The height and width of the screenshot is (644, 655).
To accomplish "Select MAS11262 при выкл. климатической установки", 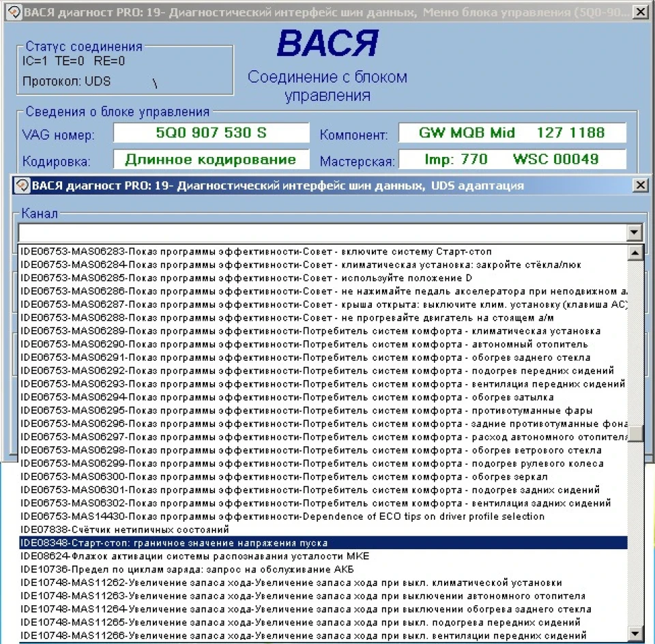I will tap(323, 583).
